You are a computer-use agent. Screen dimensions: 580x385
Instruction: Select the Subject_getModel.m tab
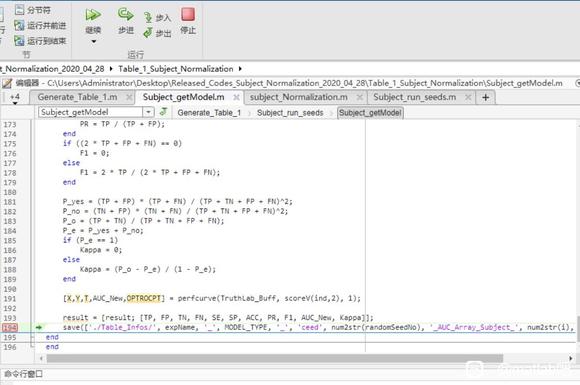coord(183,97)
